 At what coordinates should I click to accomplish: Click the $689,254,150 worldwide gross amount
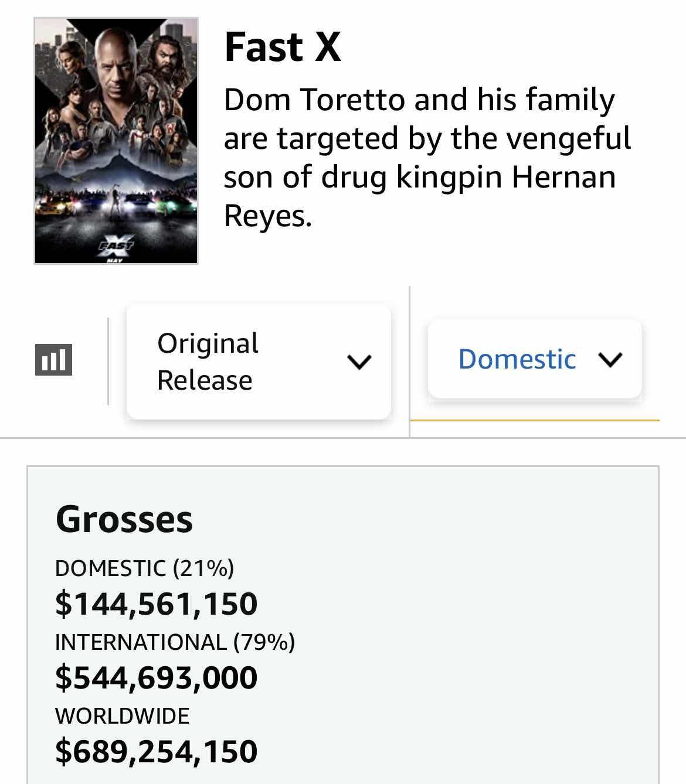156,751
